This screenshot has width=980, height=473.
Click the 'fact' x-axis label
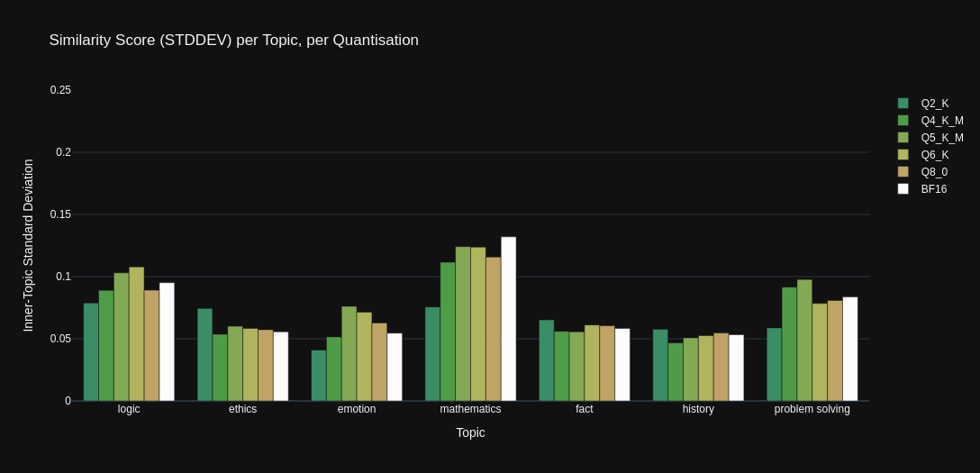click(585, 409)
